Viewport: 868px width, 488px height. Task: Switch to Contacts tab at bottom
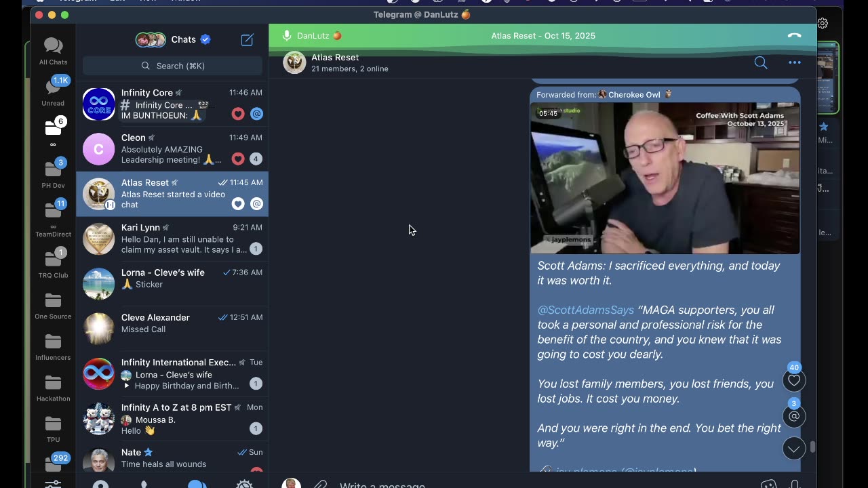[100, 484]
